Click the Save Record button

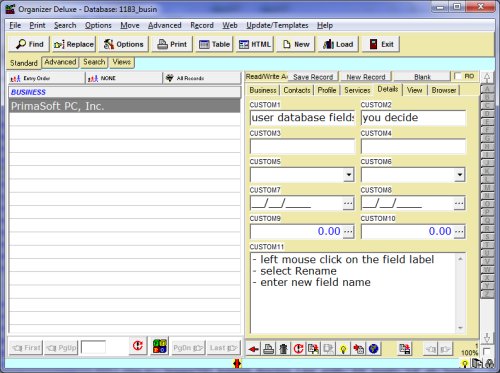[x=313, y=77]
